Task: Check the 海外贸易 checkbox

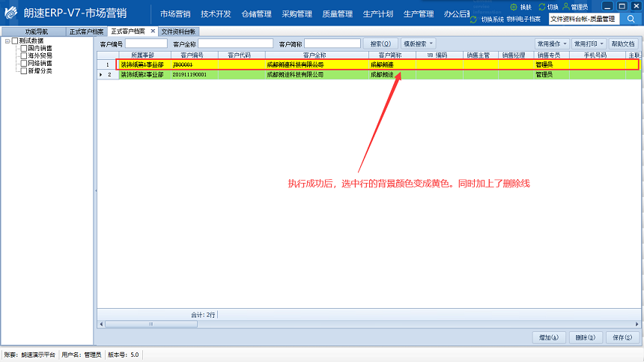Action: pyautogui.click(x=24, y=56)
